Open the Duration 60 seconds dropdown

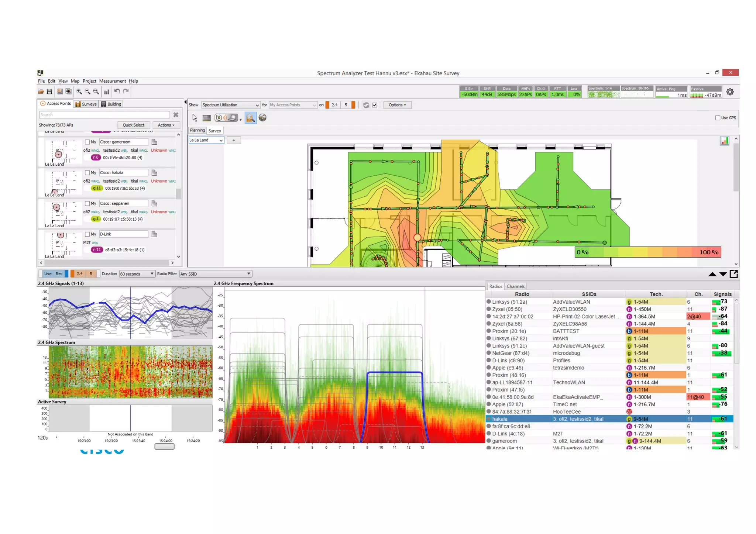tap(137, 274)
